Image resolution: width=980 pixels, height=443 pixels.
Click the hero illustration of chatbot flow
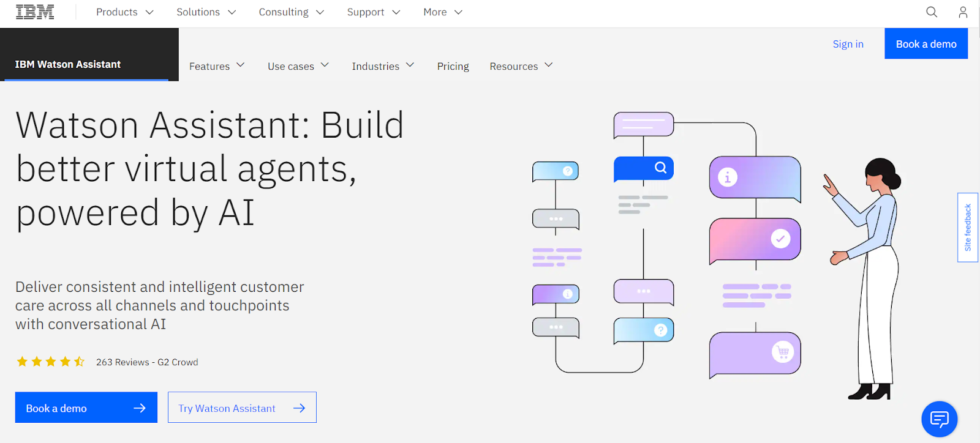click(717, 256)
